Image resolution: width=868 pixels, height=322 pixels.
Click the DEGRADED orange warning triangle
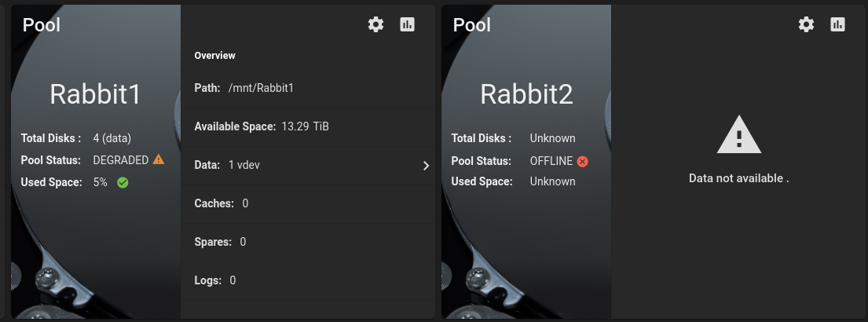tap(159, 159)
